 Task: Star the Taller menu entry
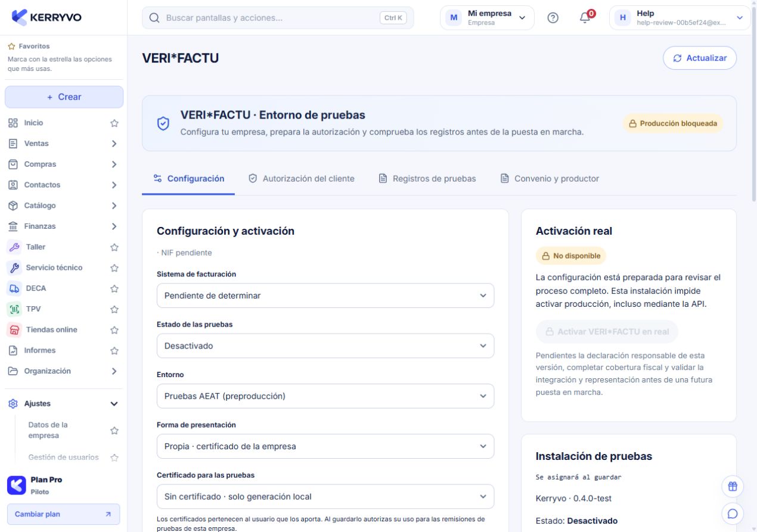pyautogui.click(x=114, y=247)
